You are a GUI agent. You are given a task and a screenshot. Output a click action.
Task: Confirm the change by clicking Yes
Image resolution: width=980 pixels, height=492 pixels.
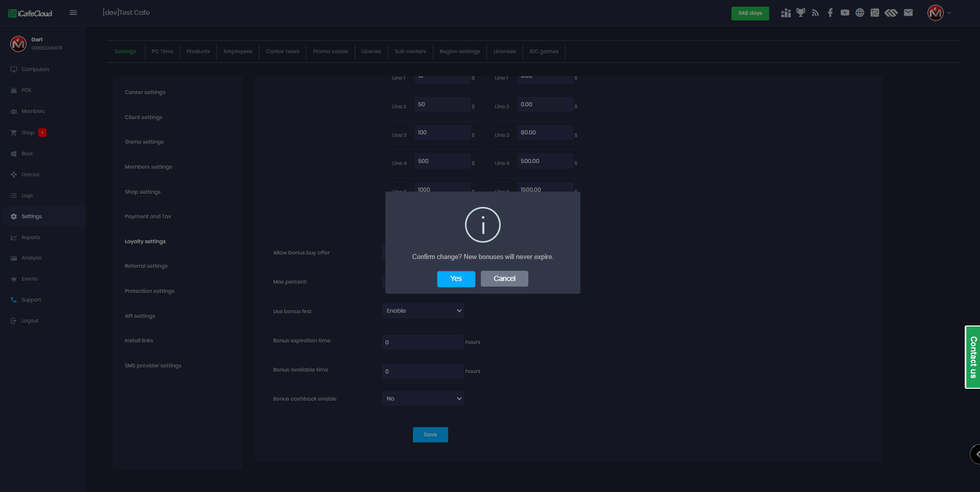pos(456,278)
